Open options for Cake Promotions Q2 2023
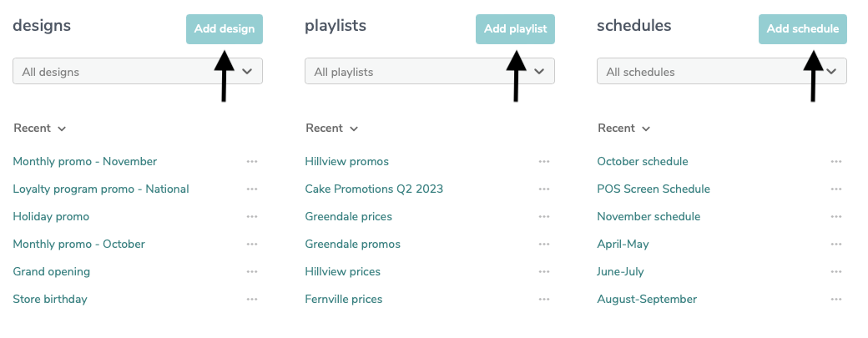Viewport: 868px width, 338px height. (x=544, y=189)
